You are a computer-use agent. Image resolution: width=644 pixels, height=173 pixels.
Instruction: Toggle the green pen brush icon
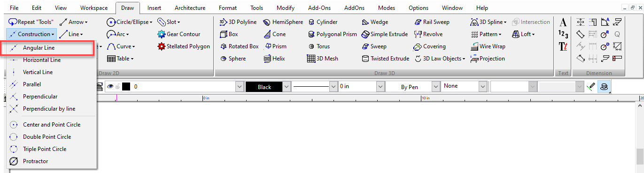[x=591, y=87]
